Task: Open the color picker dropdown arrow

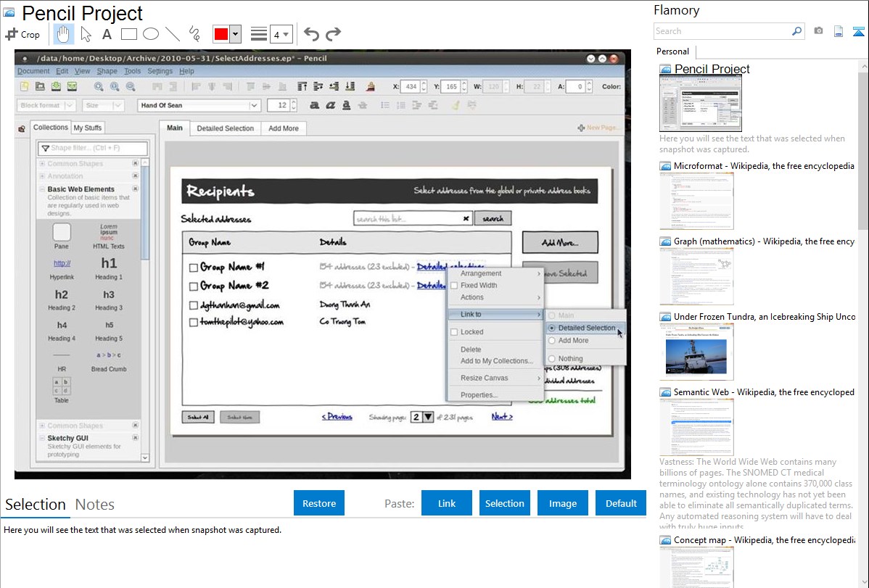Action: [236, 34]
